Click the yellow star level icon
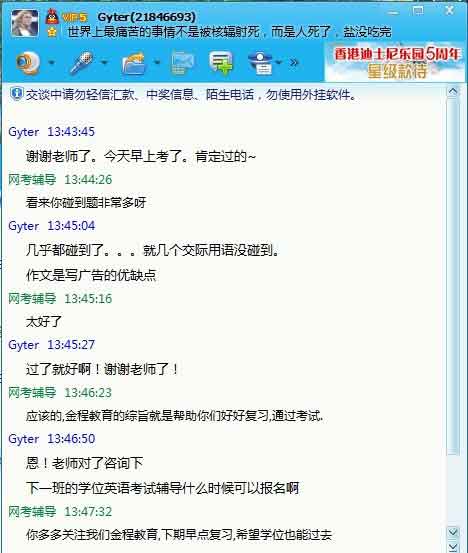Screen dimensions: 468x553 (52, 32)
